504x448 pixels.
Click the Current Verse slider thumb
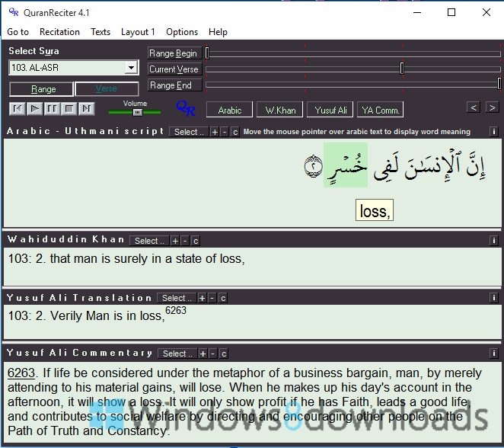tap(402, 68)
